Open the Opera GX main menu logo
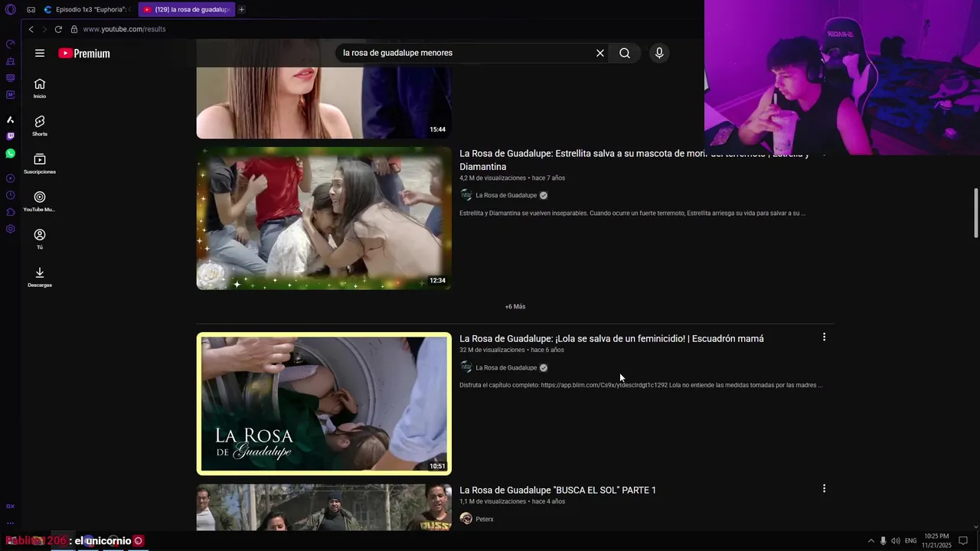The image size is (980, 551). pyautogui.click(x=11, y=9)
